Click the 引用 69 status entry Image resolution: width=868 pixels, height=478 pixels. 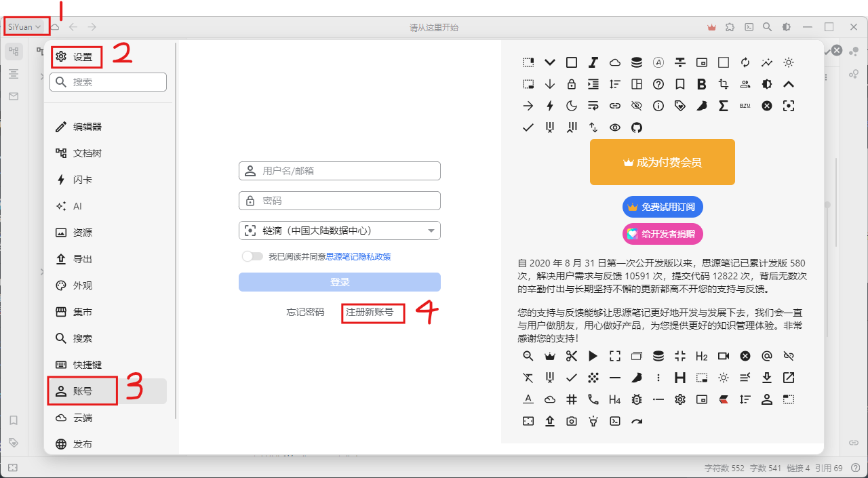[x=829, y=468]
